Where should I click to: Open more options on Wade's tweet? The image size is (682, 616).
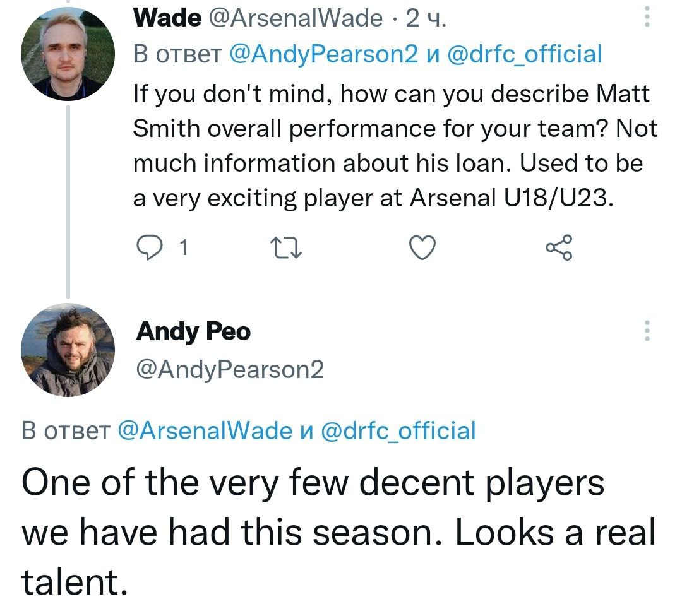tap(647, 16)
